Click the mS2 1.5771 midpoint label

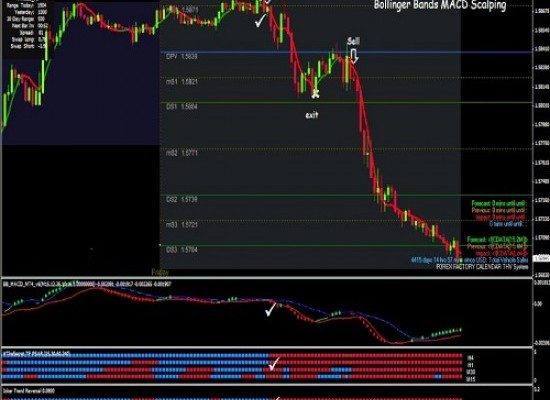point(182,153)
